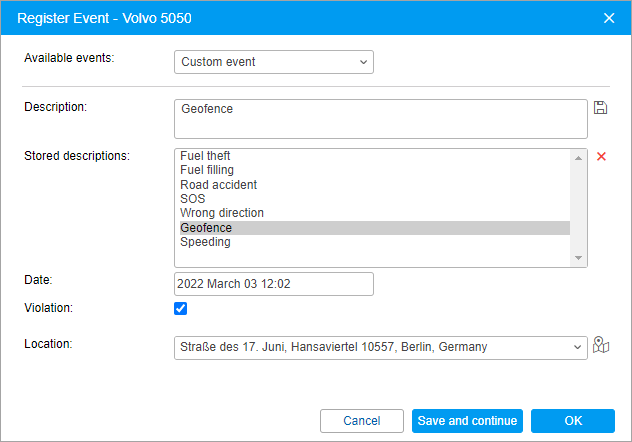This screenshot has width=632, height=442.
Task: Choose Road accident from stored descriptions
Action: (374, 185)
